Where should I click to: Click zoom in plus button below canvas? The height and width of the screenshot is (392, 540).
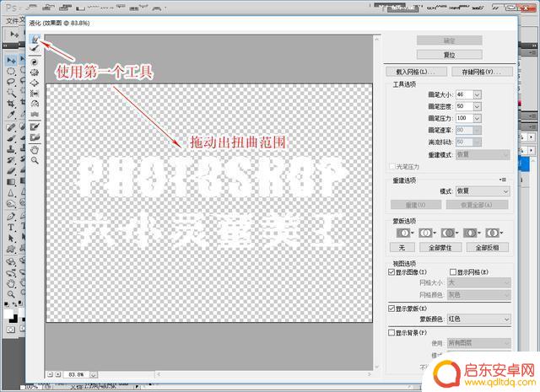coord(58,374)
